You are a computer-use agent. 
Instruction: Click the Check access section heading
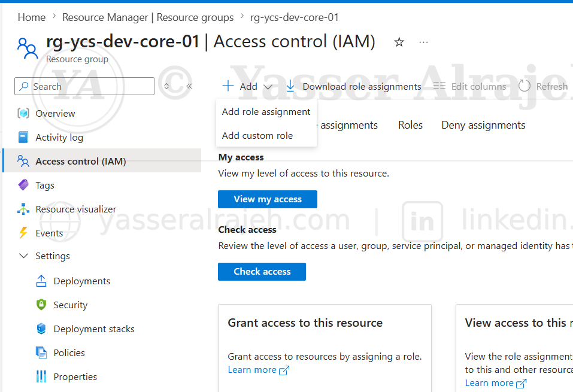pos(247,230)
